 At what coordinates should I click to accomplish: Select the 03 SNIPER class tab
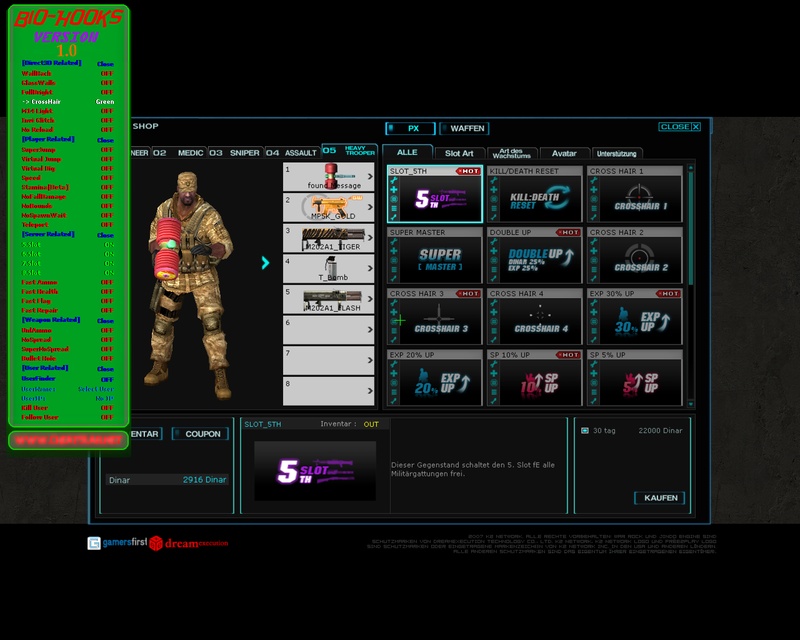[x=234, y=153]
